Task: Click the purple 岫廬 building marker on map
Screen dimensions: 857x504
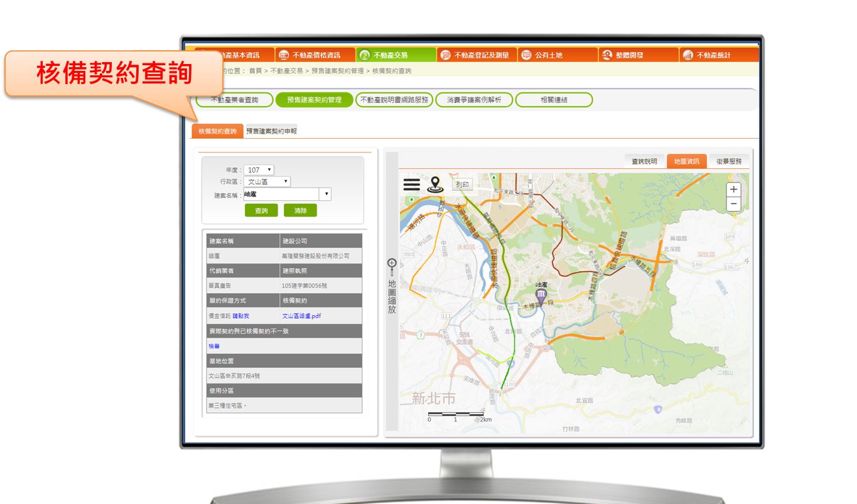Action: 541,298
